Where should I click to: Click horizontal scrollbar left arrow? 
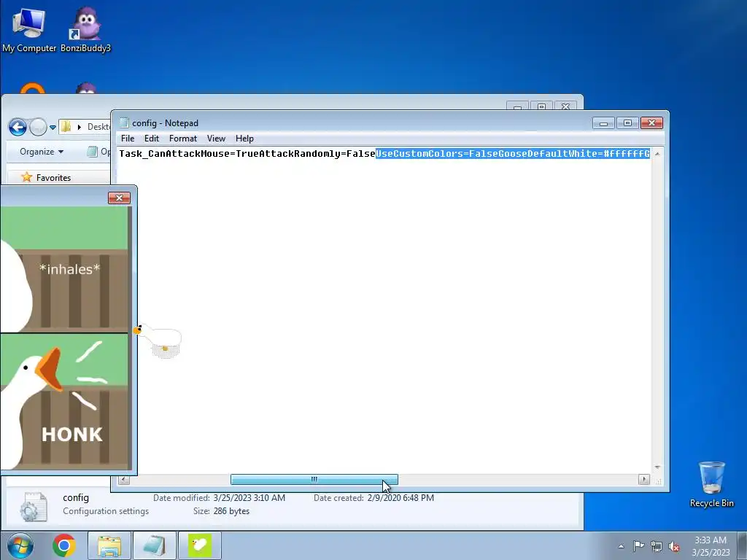tap(124, 480)
